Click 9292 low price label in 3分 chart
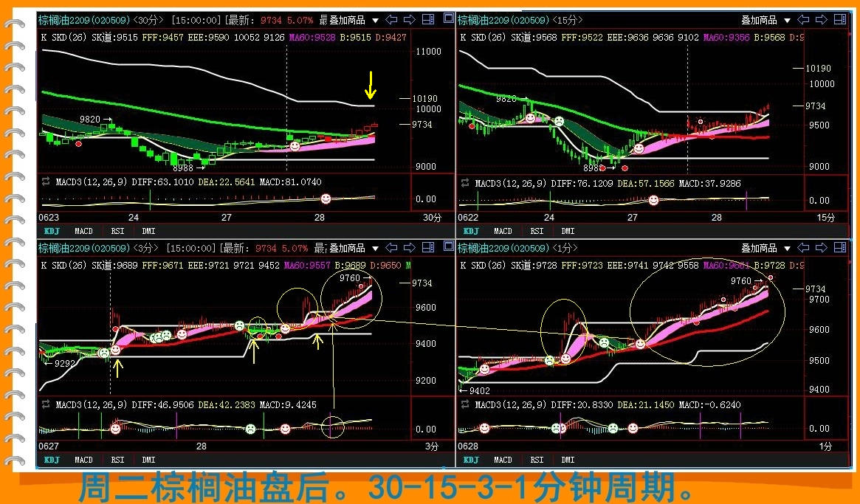Screen dimensions: 860x504 (65, 363)
